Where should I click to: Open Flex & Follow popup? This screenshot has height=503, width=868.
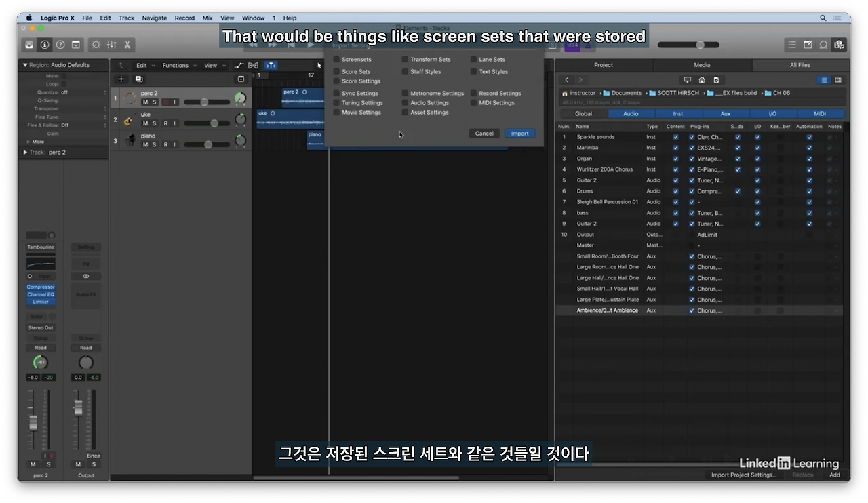83,125
